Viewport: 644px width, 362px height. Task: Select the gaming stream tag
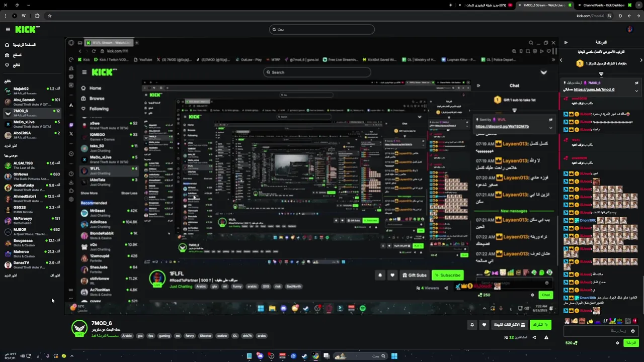pos(165,336)
